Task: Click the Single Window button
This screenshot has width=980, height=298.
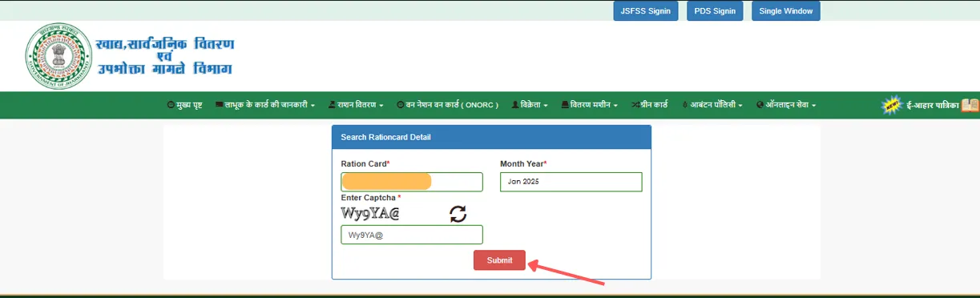Action: click(x=785, y=11)
